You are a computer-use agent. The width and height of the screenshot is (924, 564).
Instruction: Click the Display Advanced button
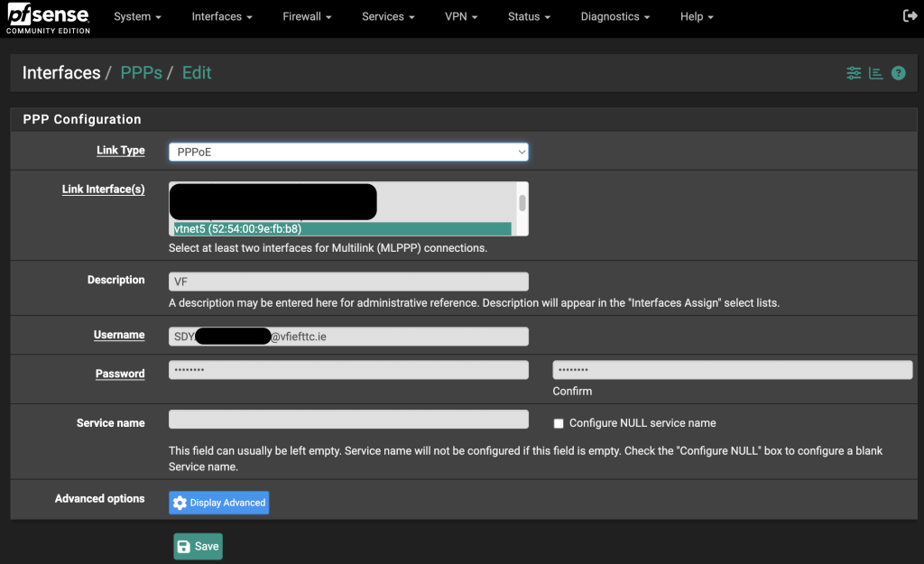(218, 503)
